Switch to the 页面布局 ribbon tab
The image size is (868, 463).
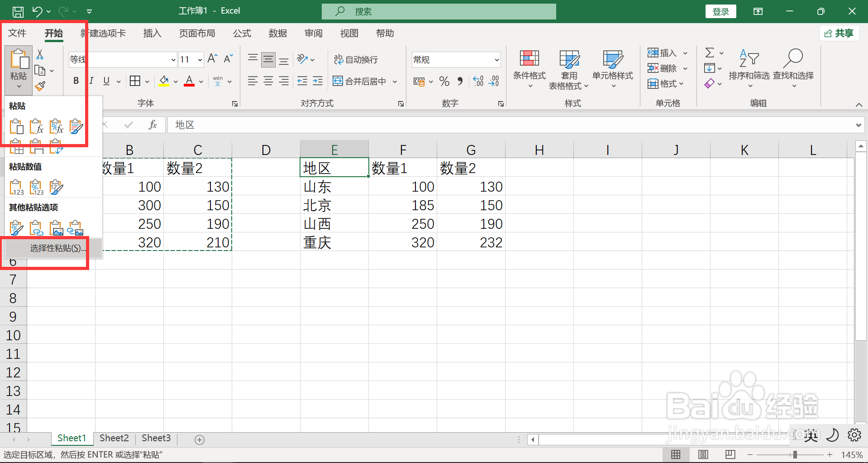click(197, 33)
